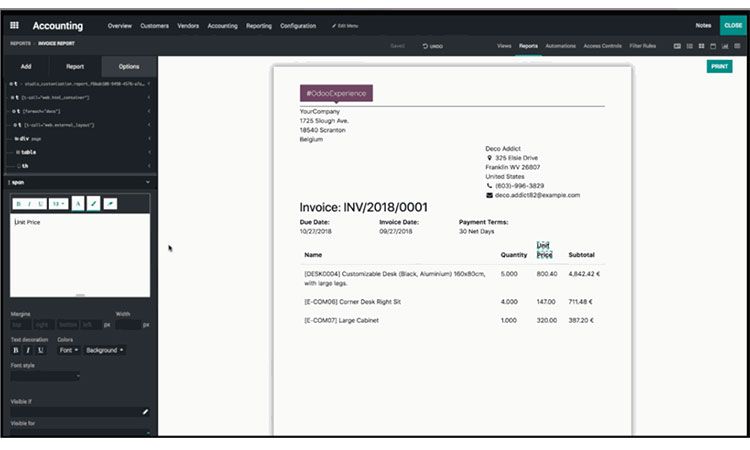This screenshot has height=450, width=750.
Task: Click the Quantity column header
Action: [x=514, y=255]
